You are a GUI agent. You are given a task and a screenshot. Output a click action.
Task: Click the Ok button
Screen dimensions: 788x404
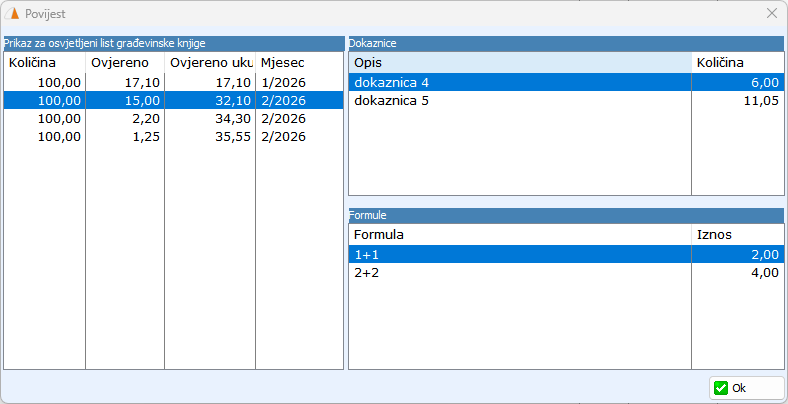click(746, 388)
